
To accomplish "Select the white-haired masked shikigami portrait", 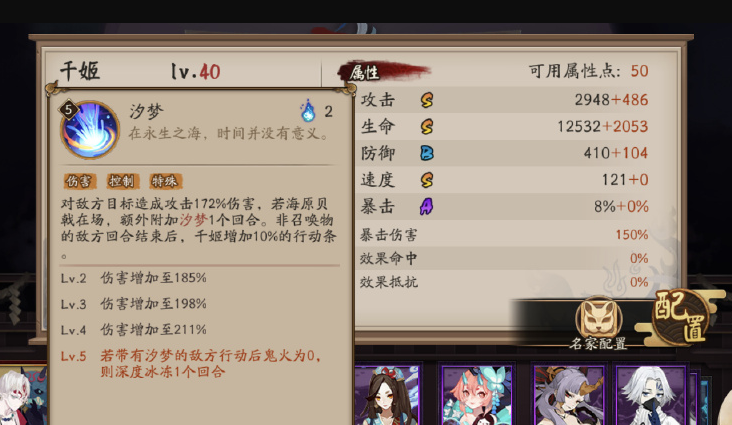I will (x=651, y=395).
